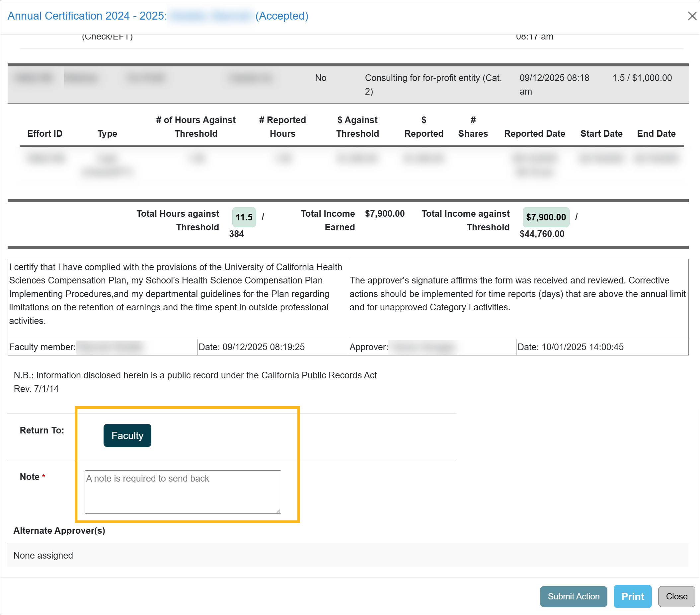Click the Submit Action button
Screen dimensions: 700x615
pyautogui.click(x=573, y=596)
